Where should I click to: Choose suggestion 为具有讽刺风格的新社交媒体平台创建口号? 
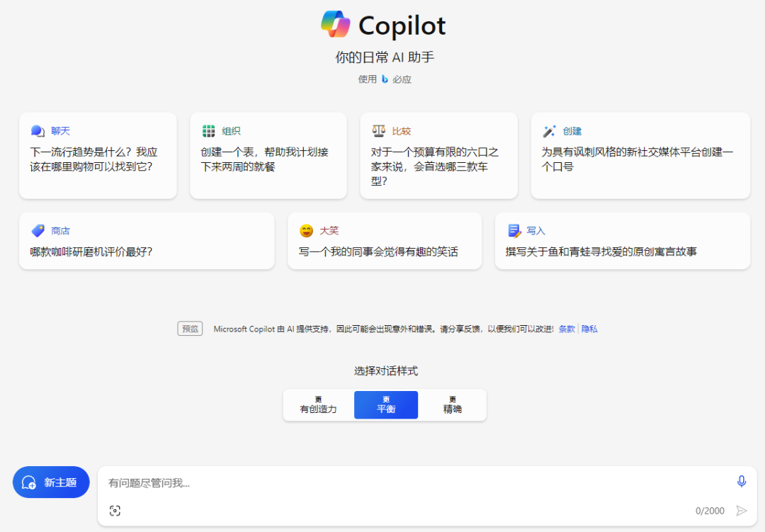coord(640,156)
